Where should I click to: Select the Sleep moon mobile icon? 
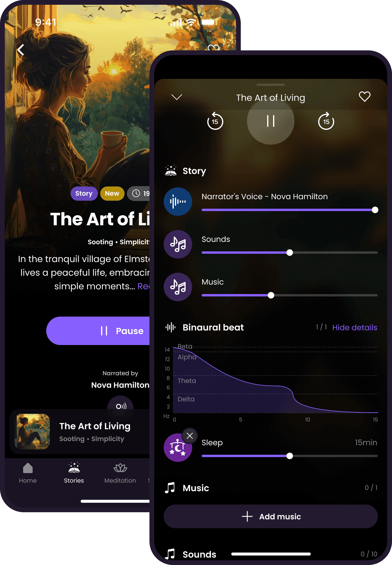pos(177,448)
